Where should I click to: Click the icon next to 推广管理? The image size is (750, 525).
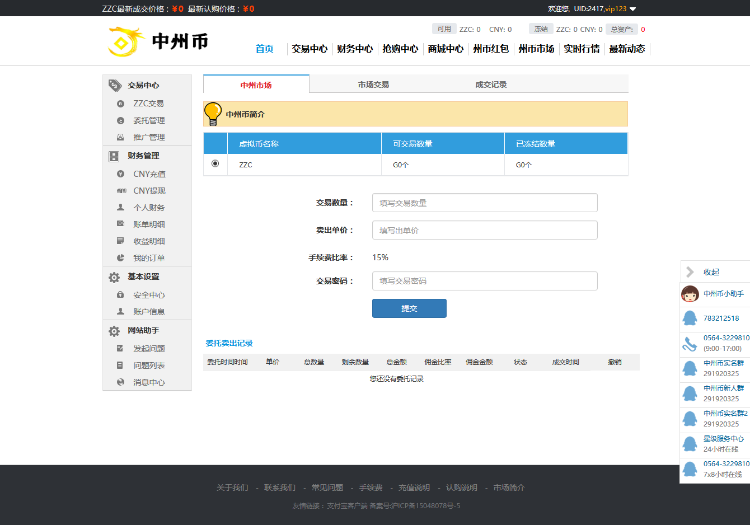(x=121, y=137)
